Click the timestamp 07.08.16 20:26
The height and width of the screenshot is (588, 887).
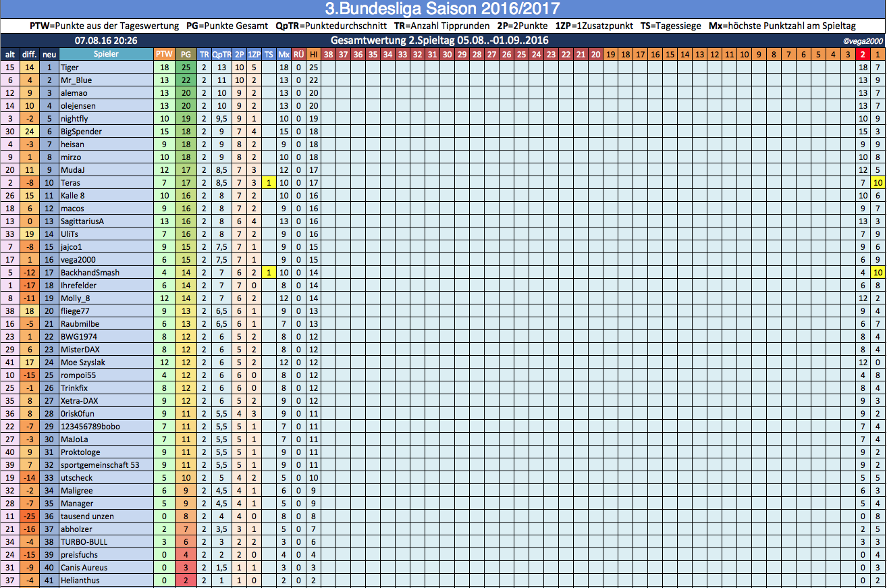pos(106,41)
